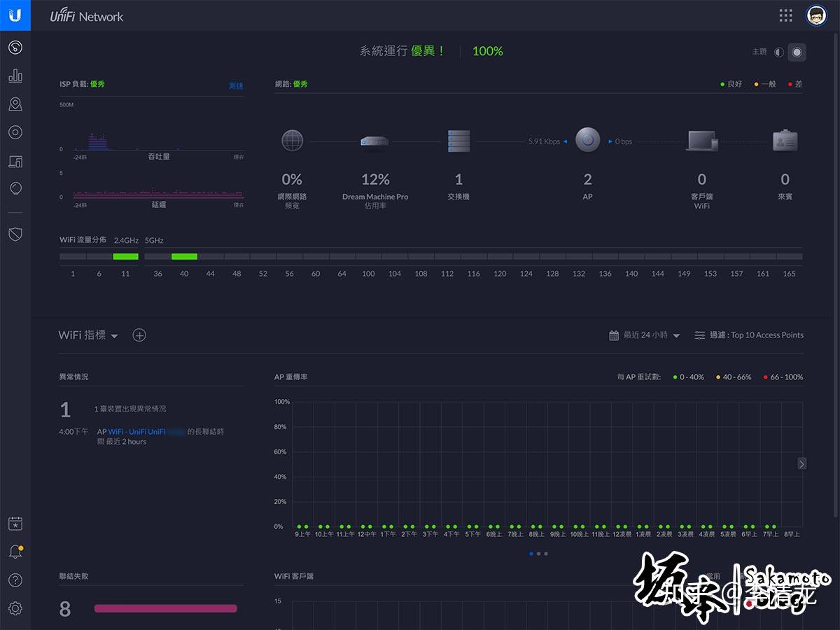The width and height of the screenshot is (840, 630).
Task: Switch to the 5GHz traffic tab
Action: 153,240
